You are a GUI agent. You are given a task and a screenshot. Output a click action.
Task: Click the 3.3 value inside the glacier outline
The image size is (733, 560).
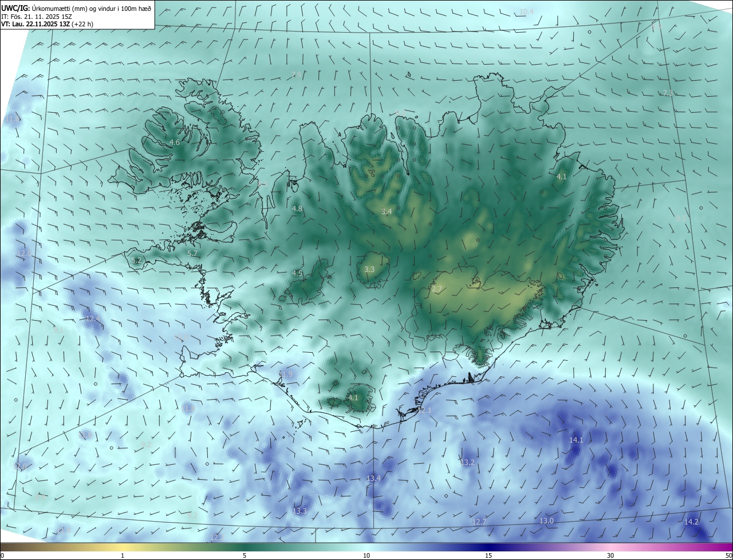pos(369,269)
